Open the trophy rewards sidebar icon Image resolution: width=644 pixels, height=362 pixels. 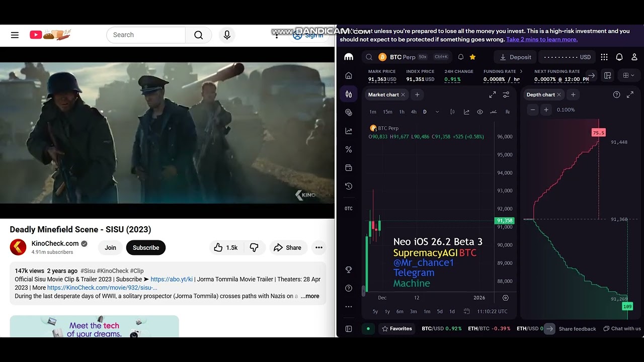click(349, 270)
